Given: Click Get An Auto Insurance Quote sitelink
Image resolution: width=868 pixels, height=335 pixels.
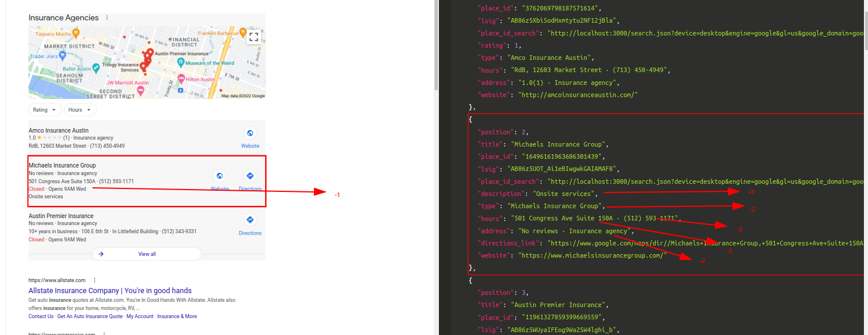Looking at the screenshot, I should coord(90,316).
